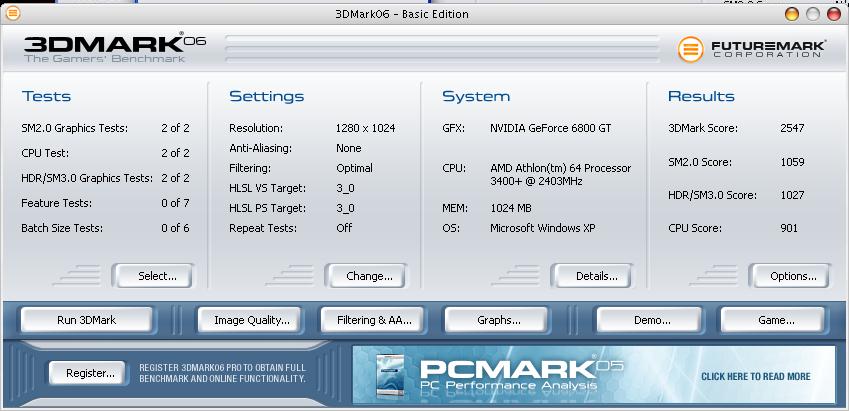Open Image Quality... tool
849x411 pixels.
pyautogui.click(x=251, y=320)
